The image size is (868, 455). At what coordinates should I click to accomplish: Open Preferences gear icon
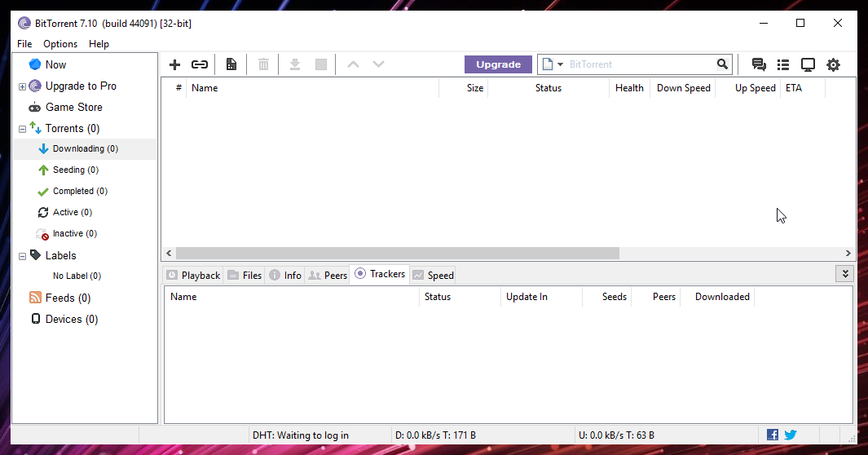(x=833, y=64)
